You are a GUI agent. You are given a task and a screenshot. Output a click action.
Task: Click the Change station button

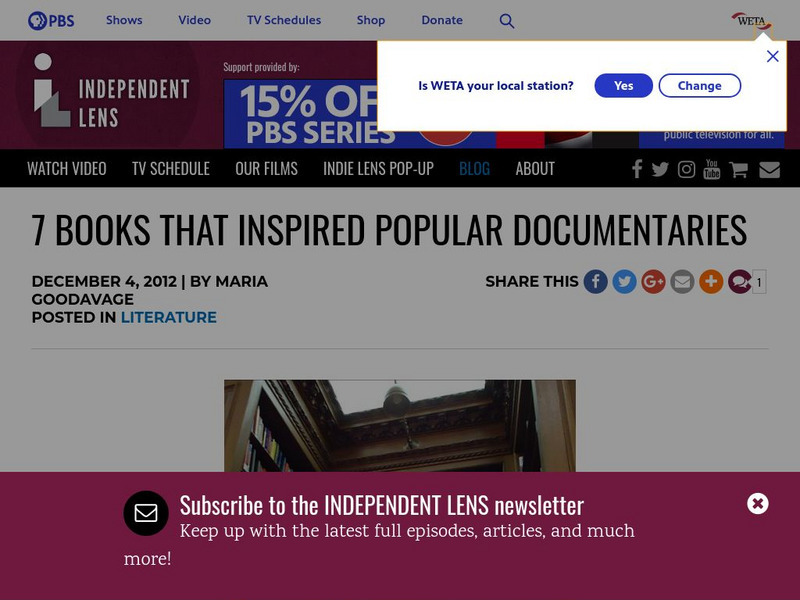(x=699, y=85)
